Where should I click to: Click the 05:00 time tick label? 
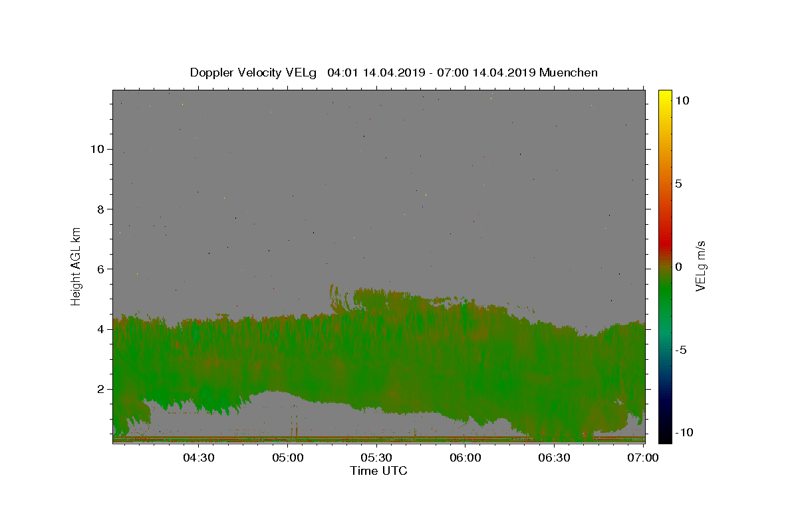pyautogui.click(x=287, y=458)
